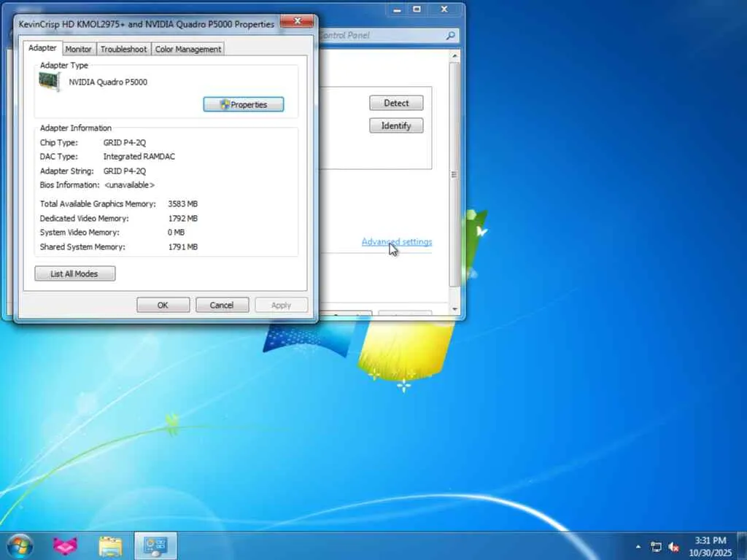Click Detect in Control Panel window

(x=396, y=103)
